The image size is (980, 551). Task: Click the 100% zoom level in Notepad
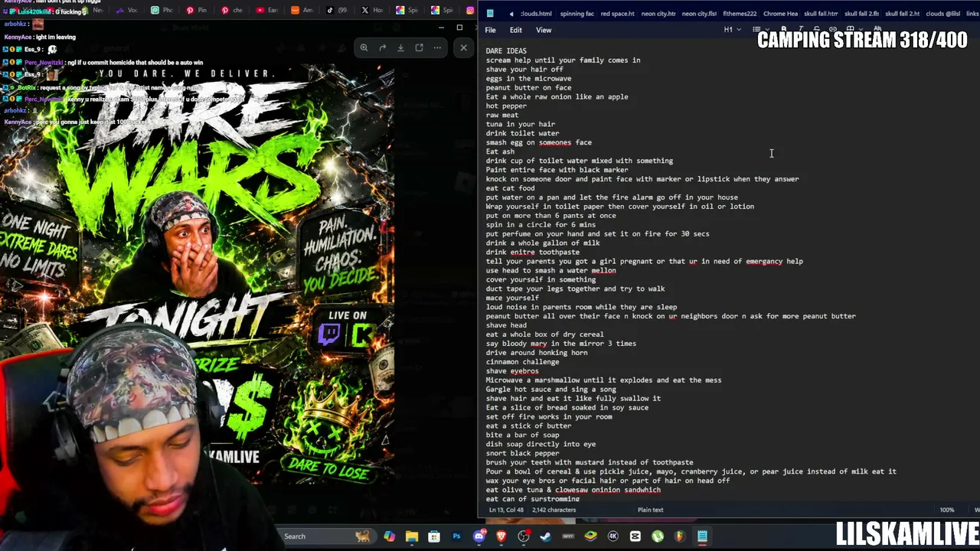coord(947,510)
